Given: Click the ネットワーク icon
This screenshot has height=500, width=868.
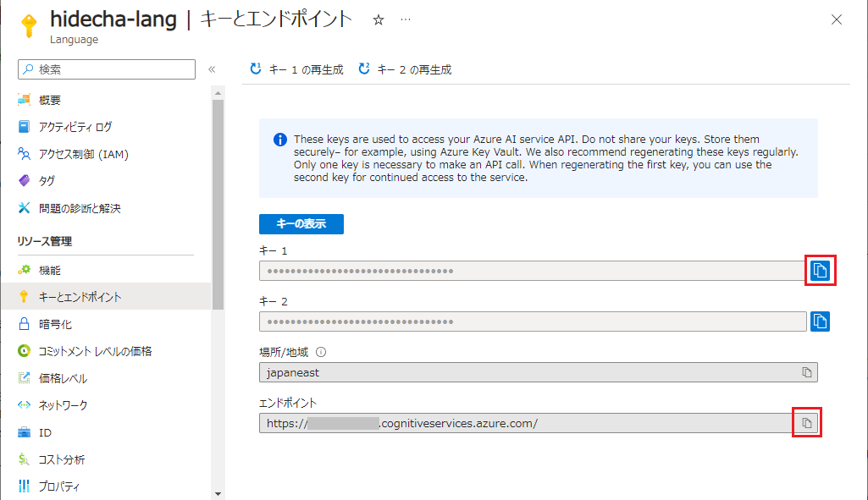Looking at the screenshot, I should pyautogui.click(x=24, y=405).
